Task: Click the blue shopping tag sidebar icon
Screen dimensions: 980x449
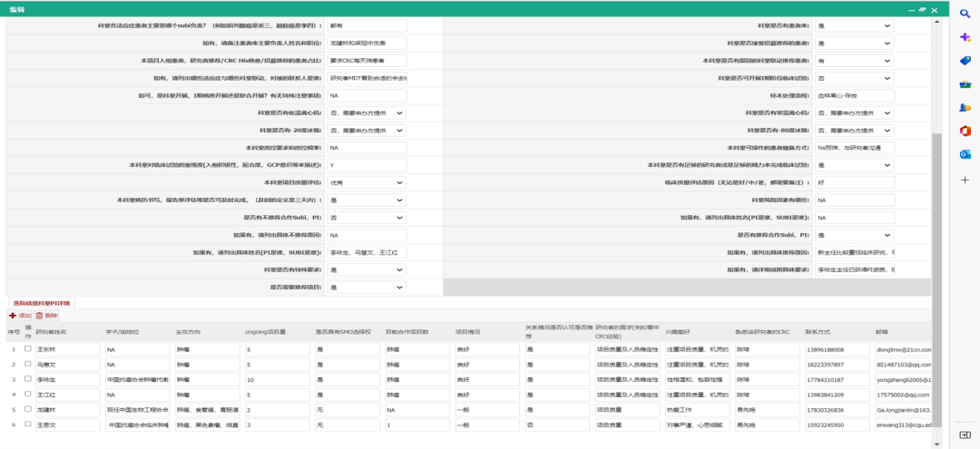Action: click(x=965, y=60)
